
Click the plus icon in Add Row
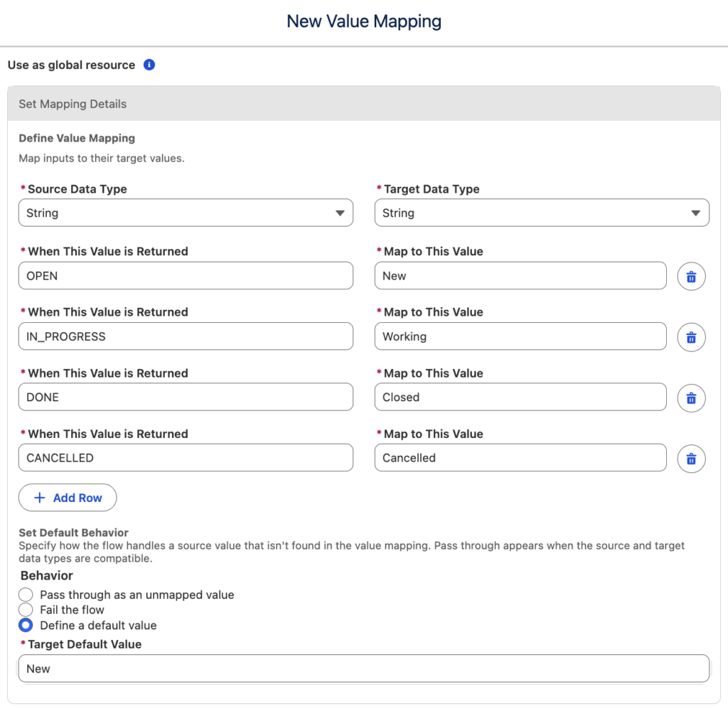point(41,498)
